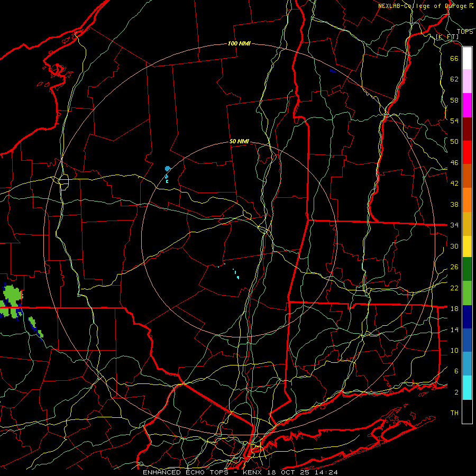The image size is (476, 476).
Task: Pick the gold legend swatch
Action: coord(467,224)
